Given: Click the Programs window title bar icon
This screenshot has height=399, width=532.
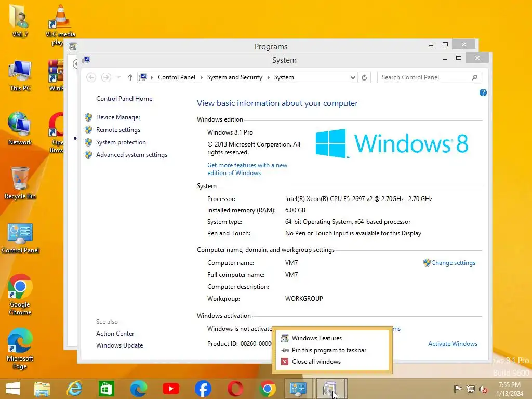Looking at the screenshot, I should pos(72,47).
